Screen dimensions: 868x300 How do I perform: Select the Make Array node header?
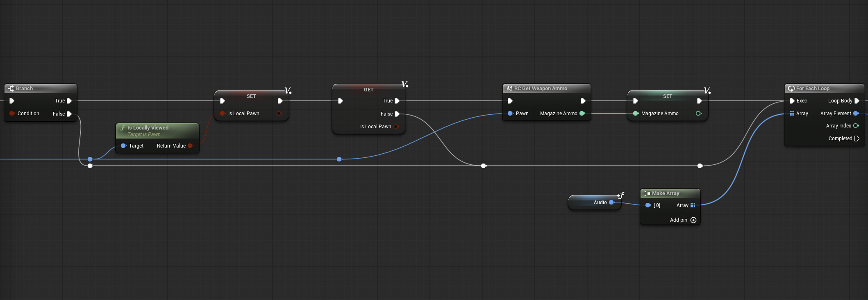click(x=670, y=193)
